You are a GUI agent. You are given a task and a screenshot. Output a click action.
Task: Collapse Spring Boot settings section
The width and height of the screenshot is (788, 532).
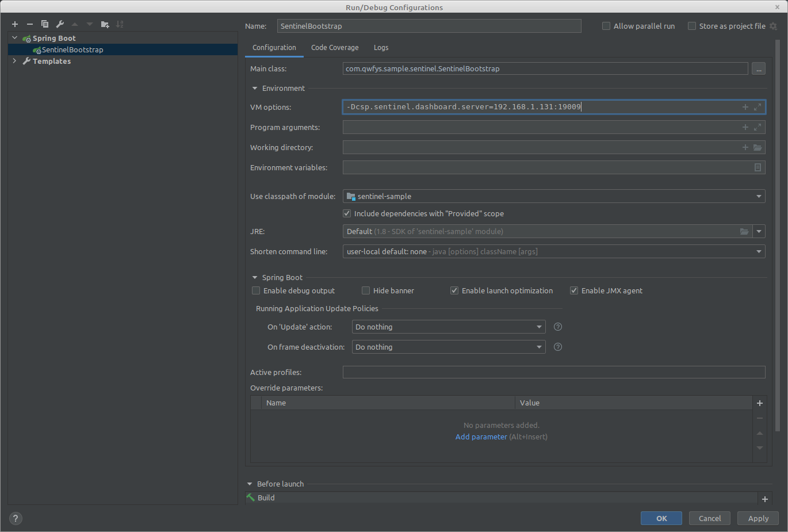255,277
